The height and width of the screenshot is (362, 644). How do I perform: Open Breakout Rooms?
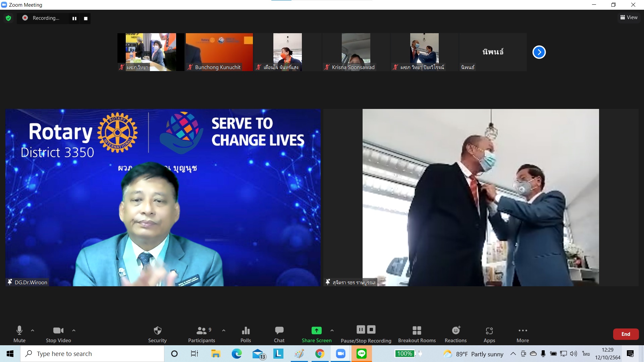point(417,334)
